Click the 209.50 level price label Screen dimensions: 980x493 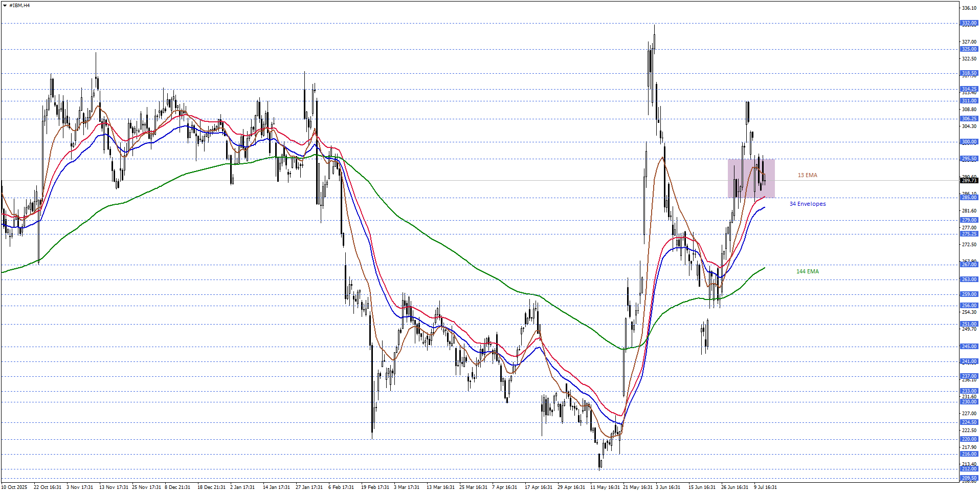[x=969, y=478]
